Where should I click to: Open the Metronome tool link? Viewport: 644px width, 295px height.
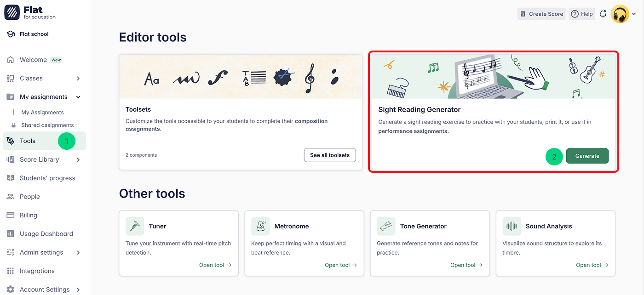(340, 265)
